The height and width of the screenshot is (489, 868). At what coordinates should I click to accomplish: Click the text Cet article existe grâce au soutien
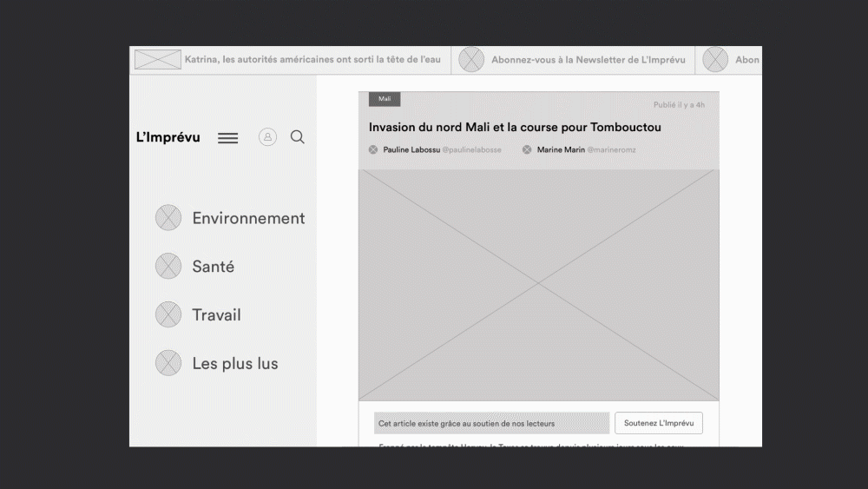(x=466, y=424)
